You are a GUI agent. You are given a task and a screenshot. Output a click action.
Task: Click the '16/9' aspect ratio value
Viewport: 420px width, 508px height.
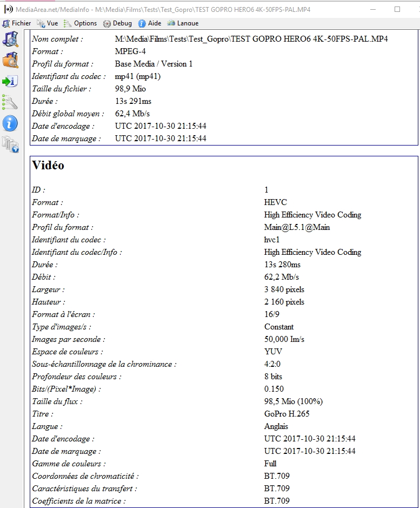coord(272,314)
